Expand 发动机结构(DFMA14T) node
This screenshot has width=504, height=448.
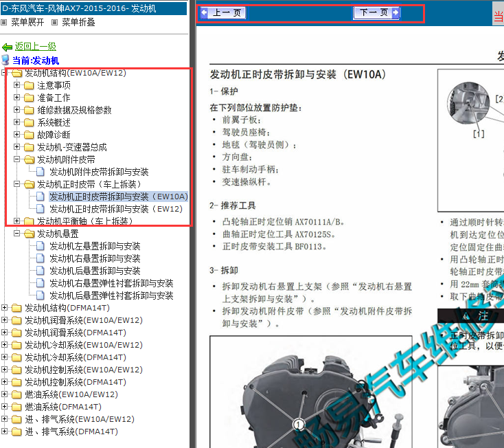tap(5, 307)
